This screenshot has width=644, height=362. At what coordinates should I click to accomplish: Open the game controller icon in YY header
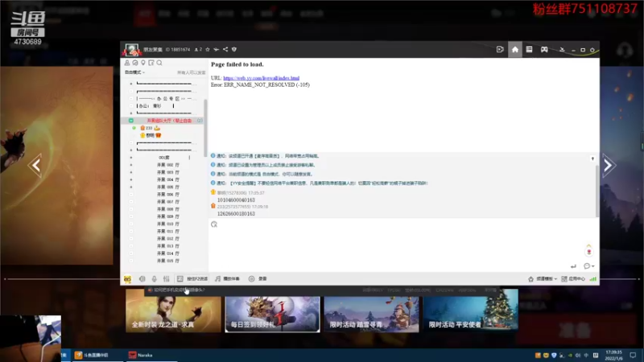point(544,50)
